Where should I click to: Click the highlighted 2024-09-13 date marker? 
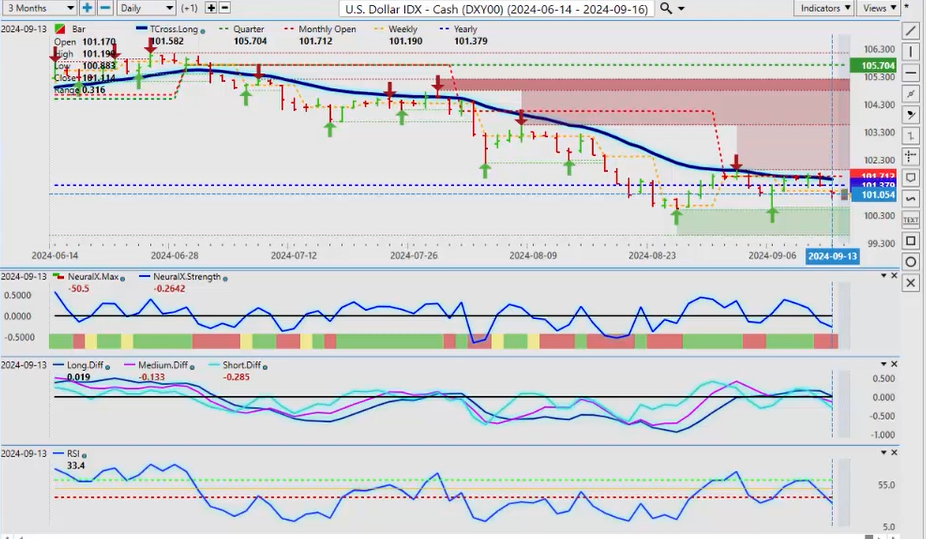pos(832,256)
